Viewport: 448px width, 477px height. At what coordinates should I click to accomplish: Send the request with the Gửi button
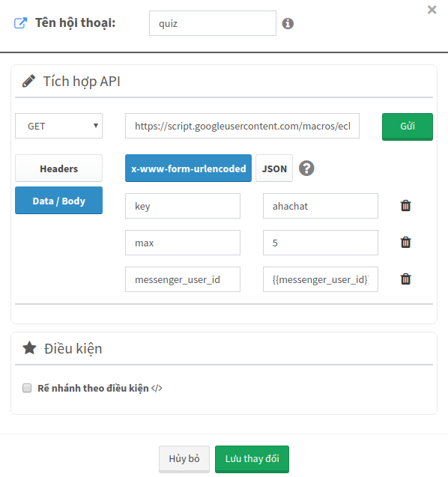(x=408, y=127)
